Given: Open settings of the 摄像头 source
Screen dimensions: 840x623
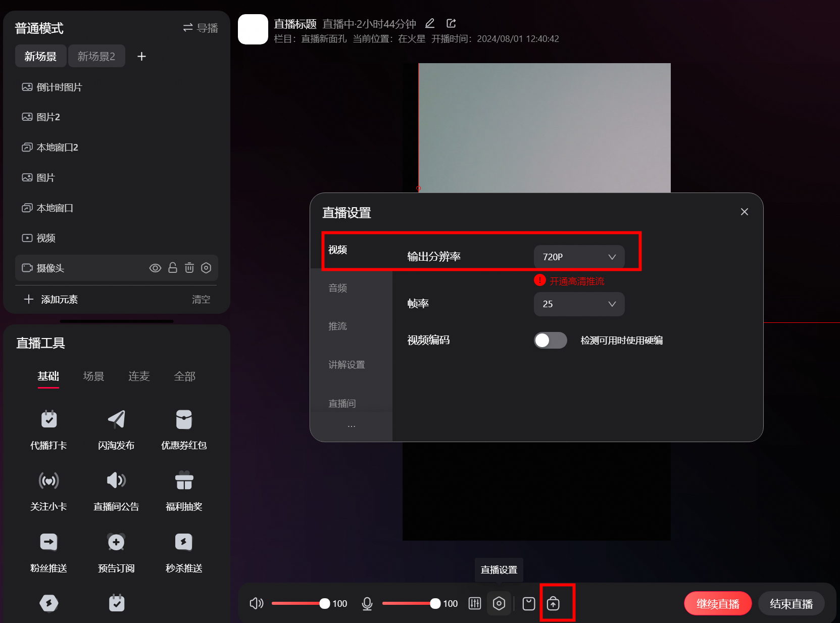Looking at the screenshot, I should click(x=206, y=268).
